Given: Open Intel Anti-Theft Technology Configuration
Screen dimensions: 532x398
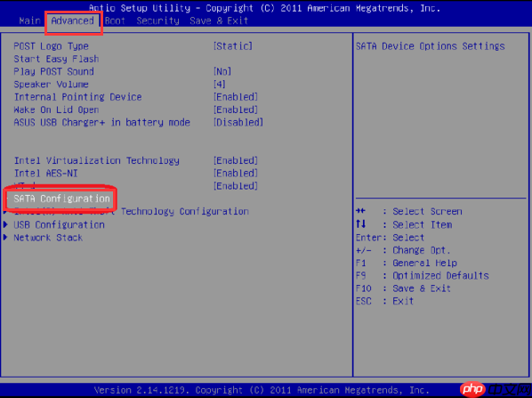Looking at the screenshot, I should (x=132, y=212).
